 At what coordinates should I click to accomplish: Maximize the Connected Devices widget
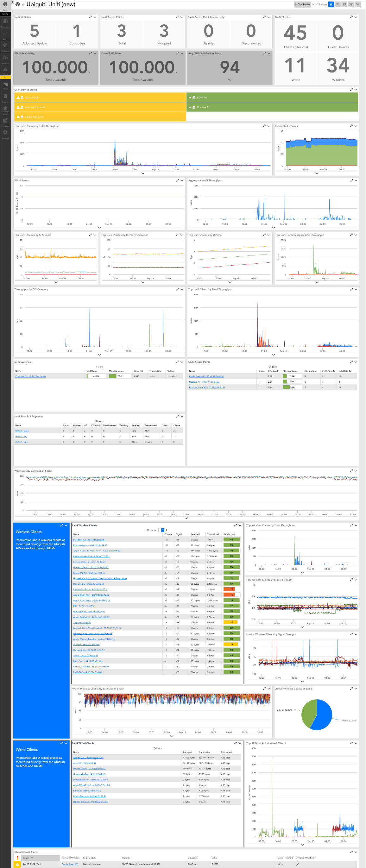pyautogui.click(x=351, y=126)
